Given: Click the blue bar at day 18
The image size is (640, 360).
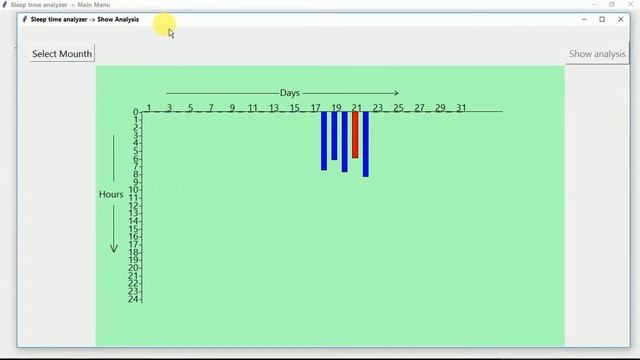Looking at the screenshot, I should coord(324,141).
